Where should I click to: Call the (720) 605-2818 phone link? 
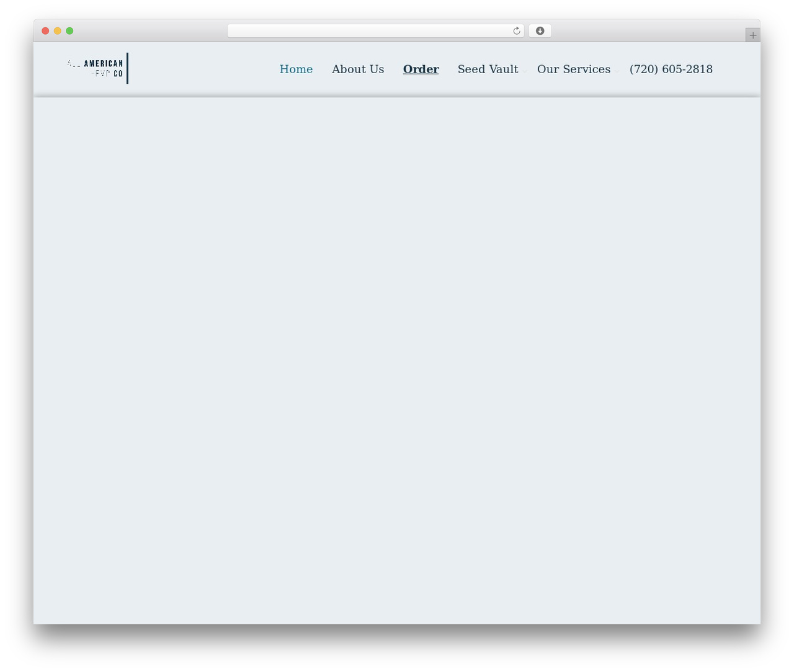(x=671, y=69)
